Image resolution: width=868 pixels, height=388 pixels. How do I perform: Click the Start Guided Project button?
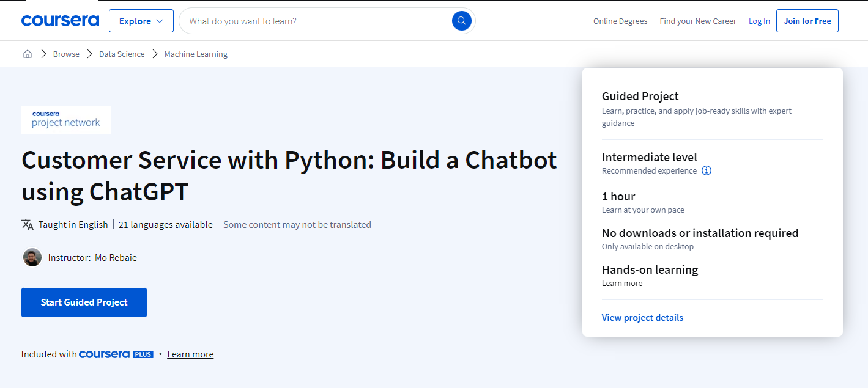pyautogui.click(x=84, y=302)
